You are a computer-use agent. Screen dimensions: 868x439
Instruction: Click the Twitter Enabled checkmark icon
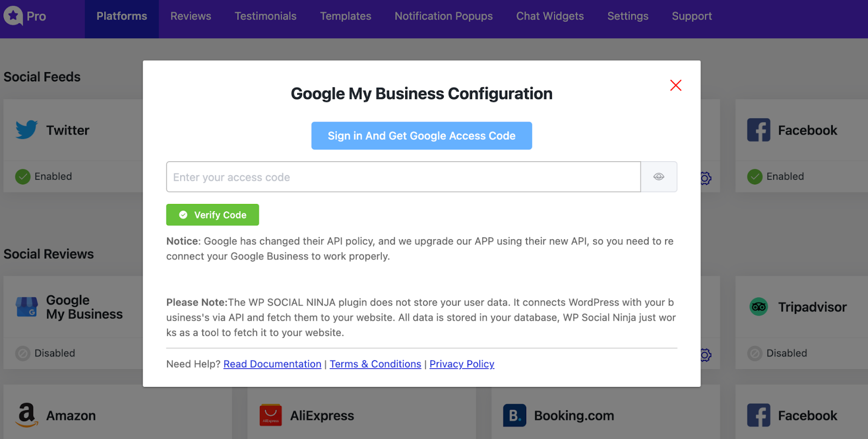pos(23,177)
